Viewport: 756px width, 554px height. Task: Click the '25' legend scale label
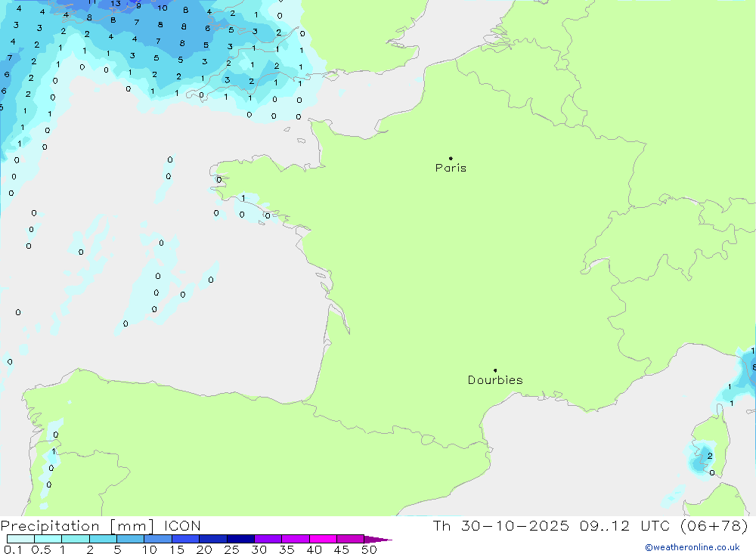232,549
